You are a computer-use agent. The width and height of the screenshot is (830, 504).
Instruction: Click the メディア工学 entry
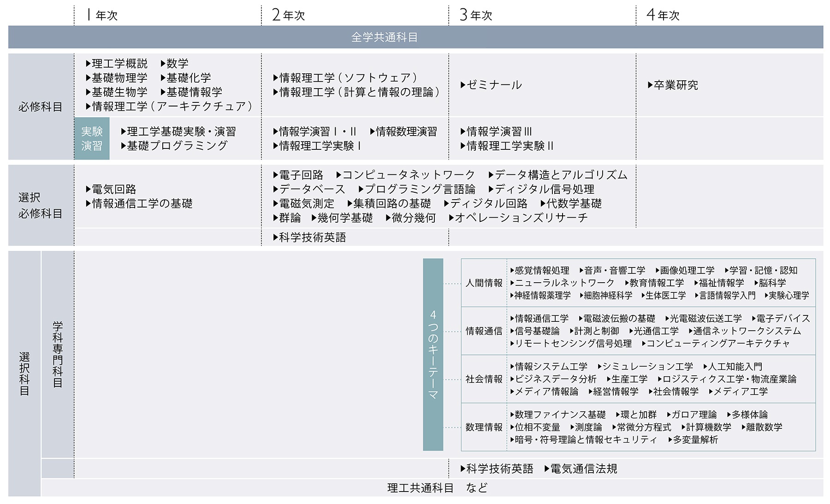coord(738,391)
